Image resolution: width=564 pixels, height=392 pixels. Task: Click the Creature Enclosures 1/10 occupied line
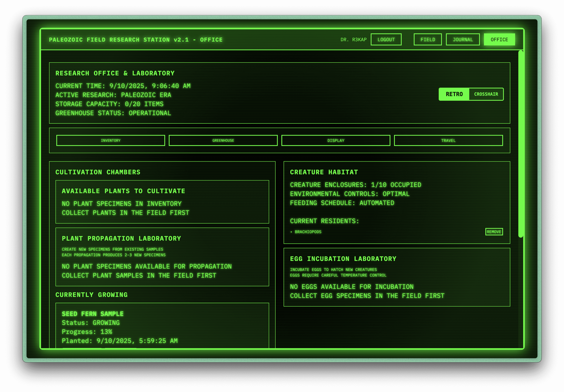point(355,185)
